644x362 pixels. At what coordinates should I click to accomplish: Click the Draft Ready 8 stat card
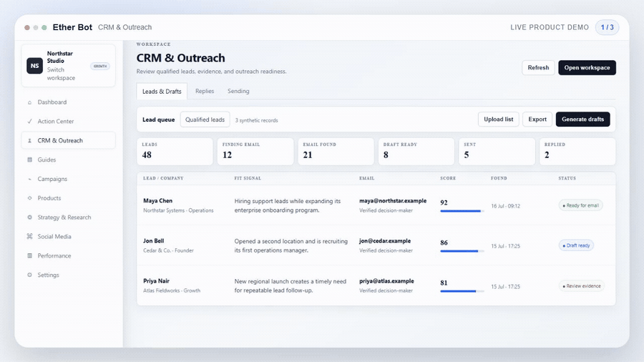point(416,152)
